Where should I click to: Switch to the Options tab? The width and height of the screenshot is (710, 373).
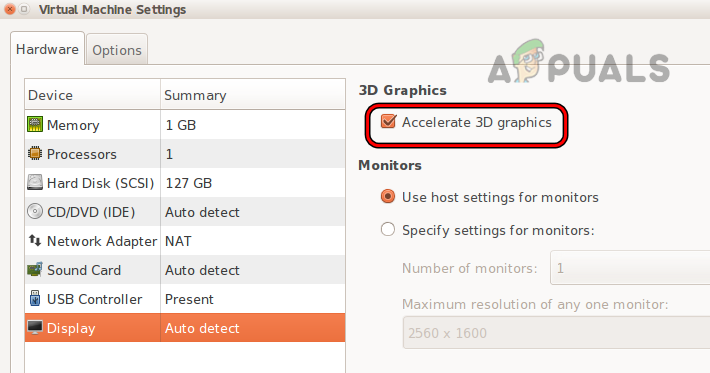pos(117,50)
